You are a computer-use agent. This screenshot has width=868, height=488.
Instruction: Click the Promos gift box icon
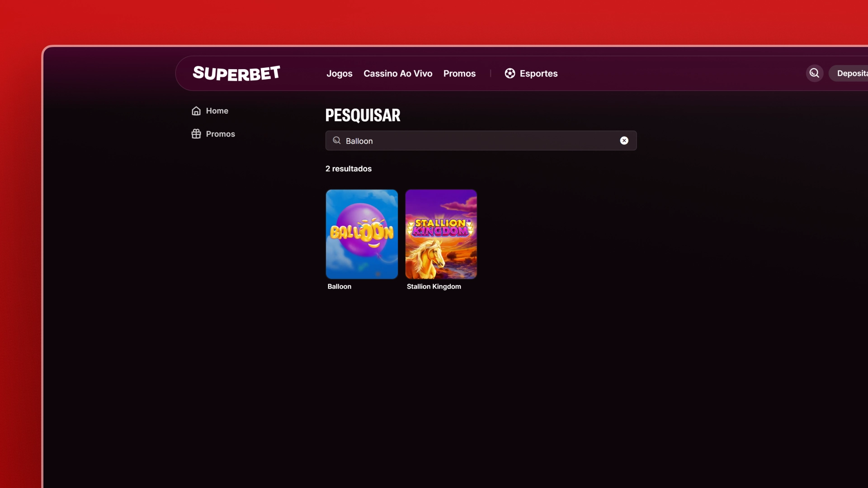196,134
